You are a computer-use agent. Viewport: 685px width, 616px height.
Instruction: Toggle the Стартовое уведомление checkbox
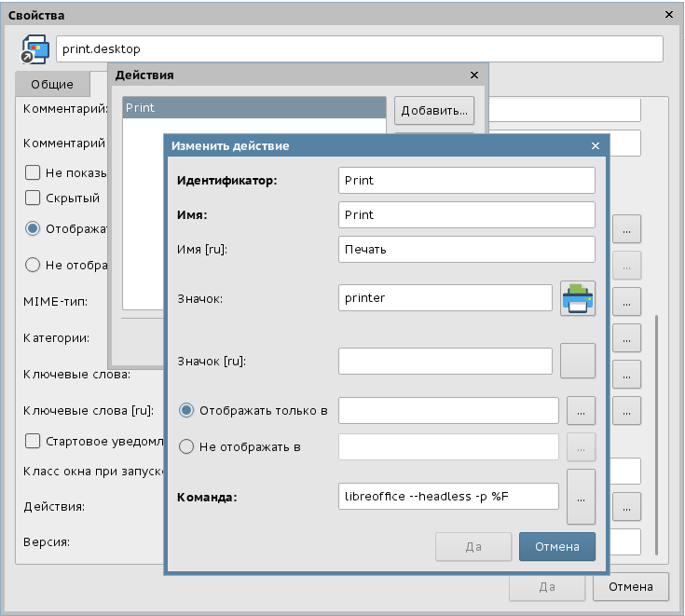click(x=33, y=440)
